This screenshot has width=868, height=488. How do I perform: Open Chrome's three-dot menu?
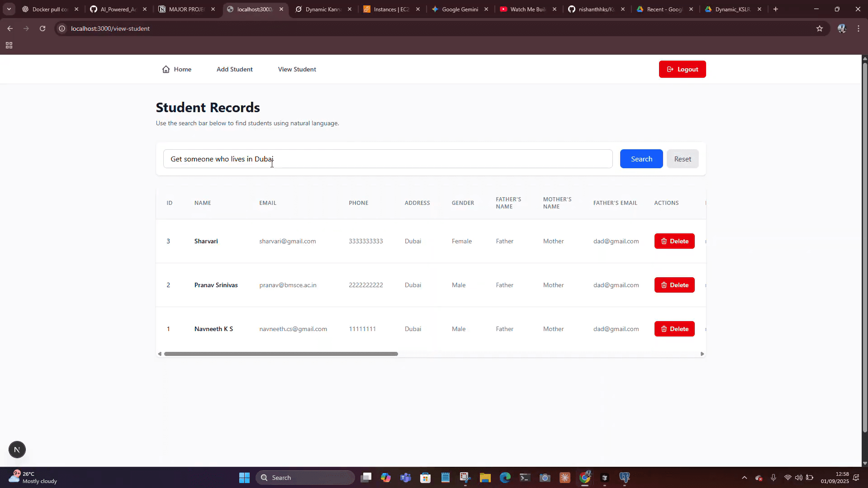[x=858, y=28]
